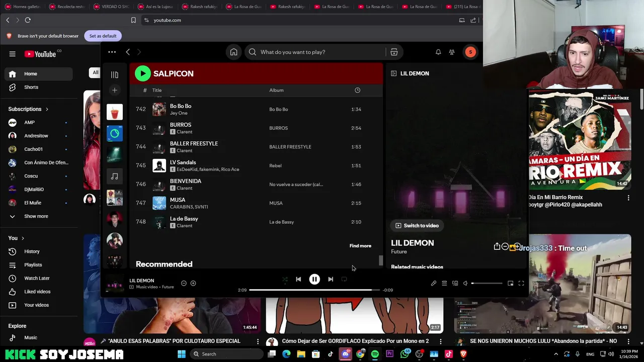
Task: Add LIL DEMON to playlist from bar
Action: coord(193,283)
